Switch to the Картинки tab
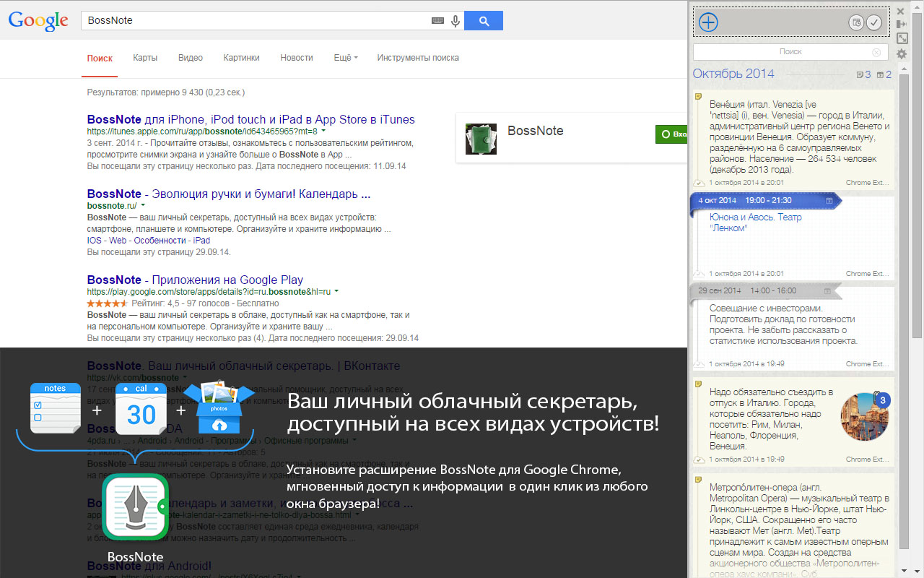 coord(241,58)
